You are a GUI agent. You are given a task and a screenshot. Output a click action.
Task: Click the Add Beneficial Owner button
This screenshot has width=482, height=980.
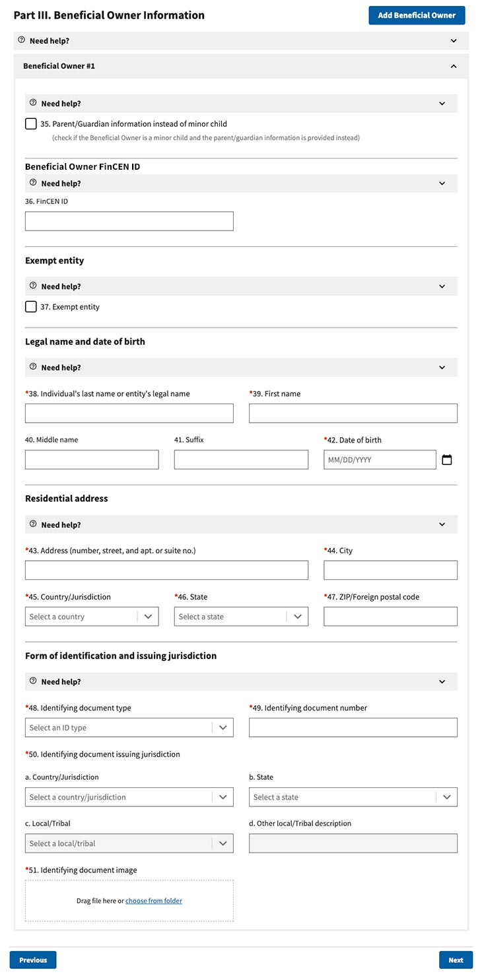pyautogui.click(x=417, y=15)
